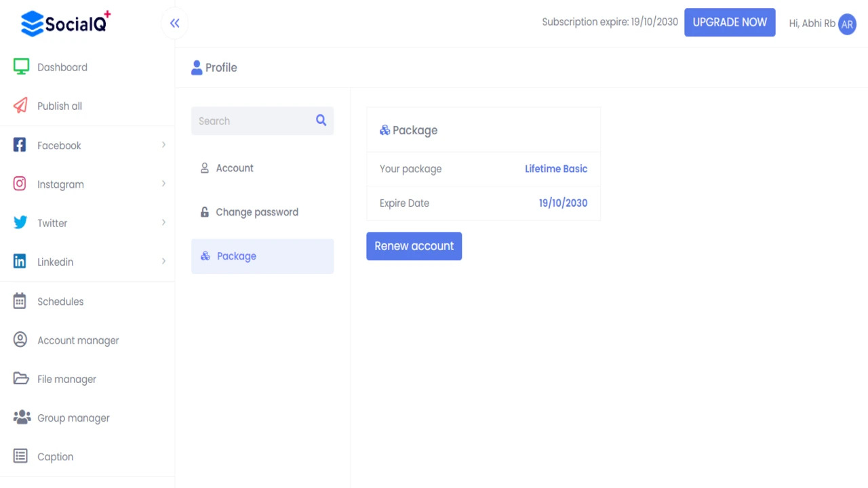This screenshot has height=488, width=868.
Task: Click the Schedules calendar icon
Action: [20, 301]
